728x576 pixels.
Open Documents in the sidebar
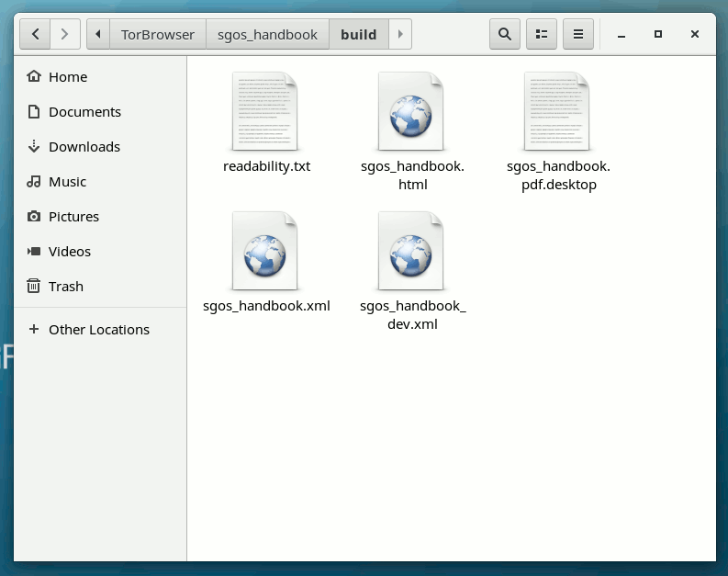point(84,112)
